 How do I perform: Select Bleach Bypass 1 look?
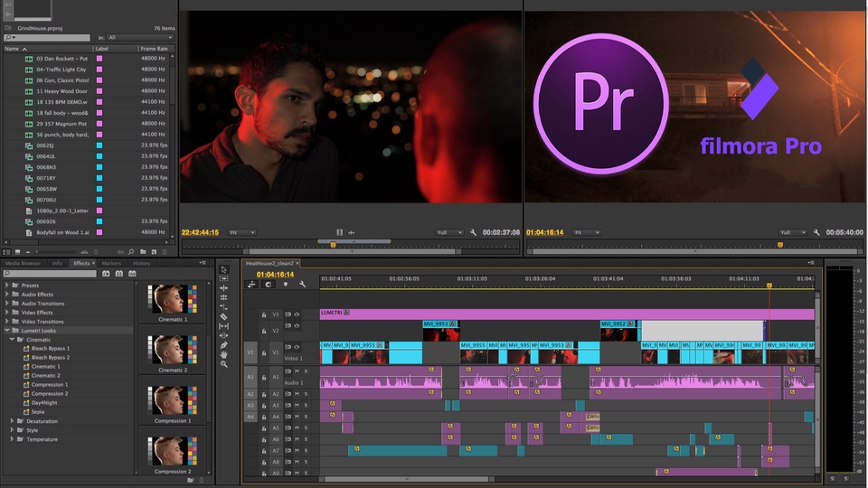pos(51,349)
